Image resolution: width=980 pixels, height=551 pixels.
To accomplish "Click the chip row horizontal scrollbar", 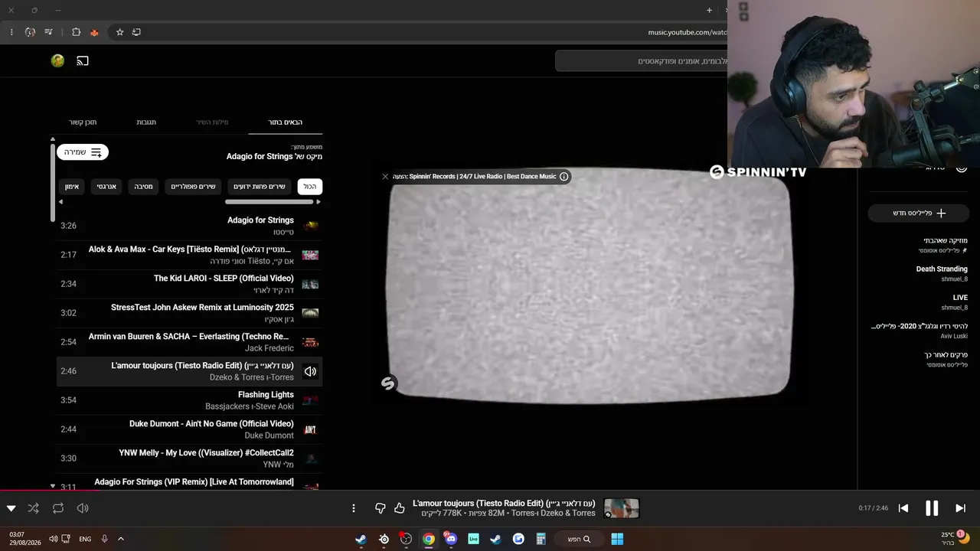I will point(269,202).
